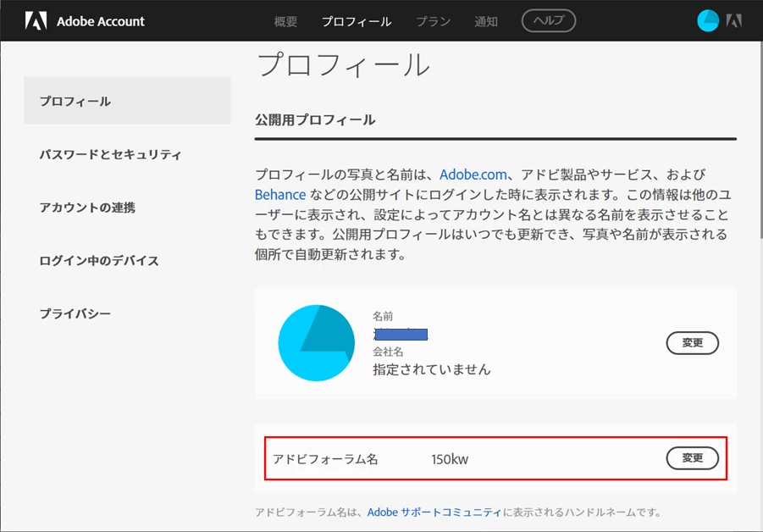Click the large profile picture circle
Screen dimensions: 763x532
tap(317, 342)
